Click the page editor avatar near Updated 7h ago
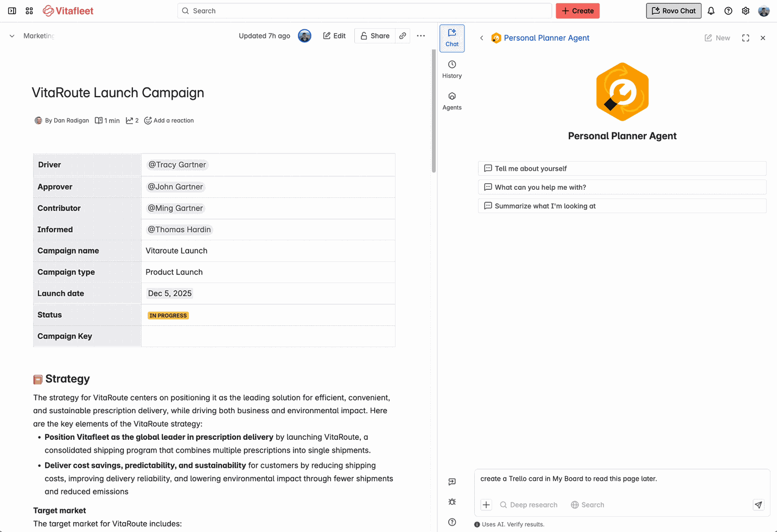The image size is (777, 532). pos(304,36)
